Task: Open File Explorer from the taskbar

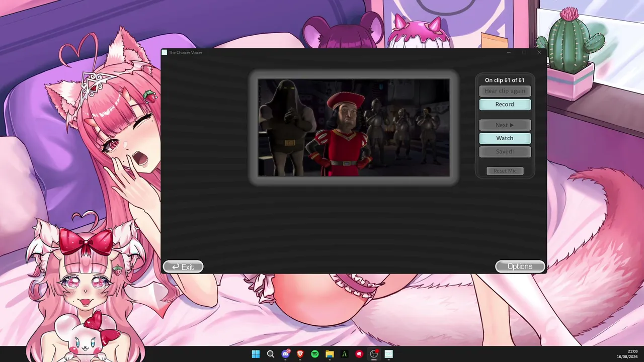Action: point(330,354)
